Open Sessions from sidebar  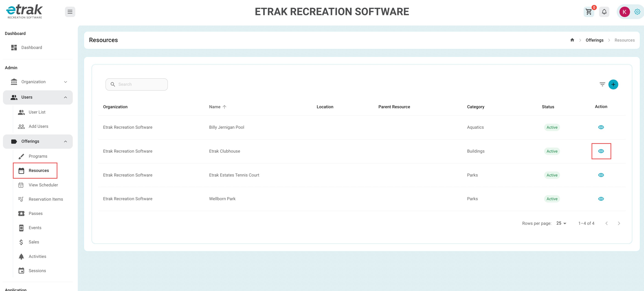[37, 271]
